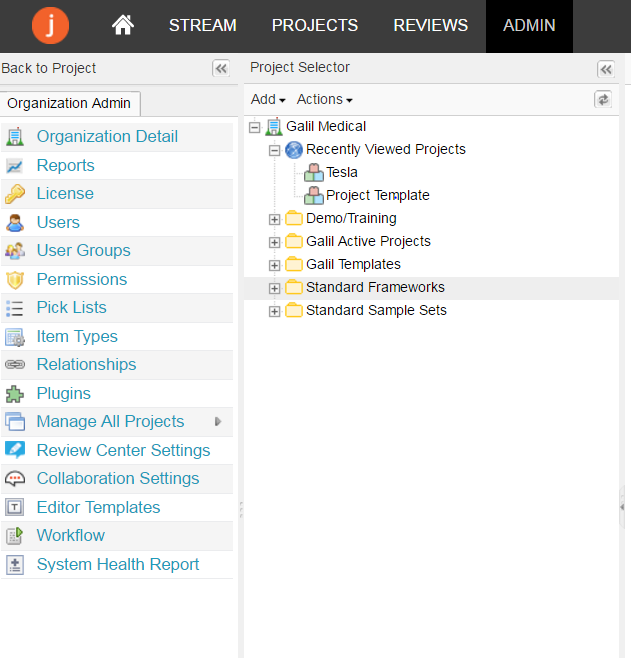Click the Back to Project link
631x658 pixels.
click(x=49, y=68)
